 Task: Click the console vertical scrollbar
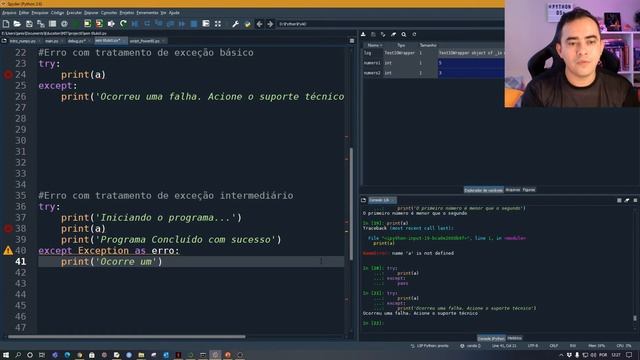pos(635,318)
